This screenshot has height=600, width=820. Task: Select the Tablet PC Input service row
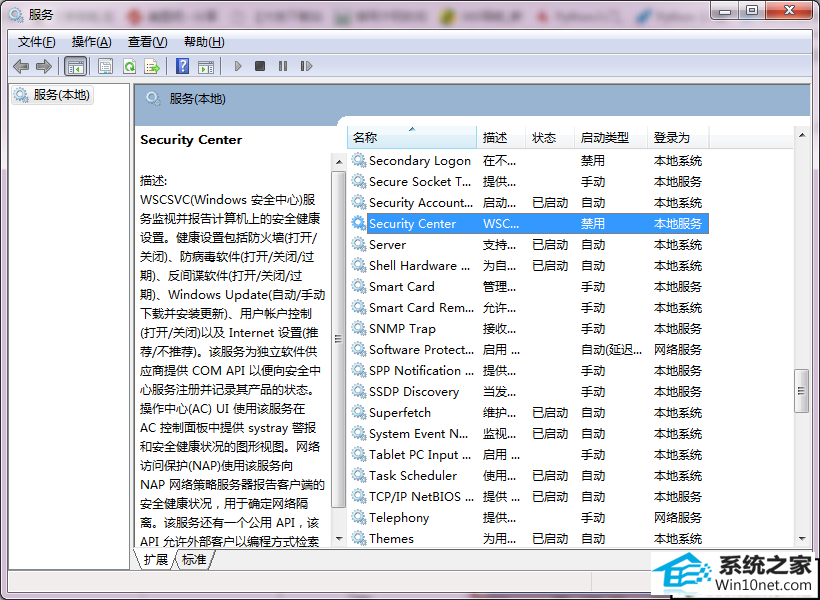click(x=529, y=455)
